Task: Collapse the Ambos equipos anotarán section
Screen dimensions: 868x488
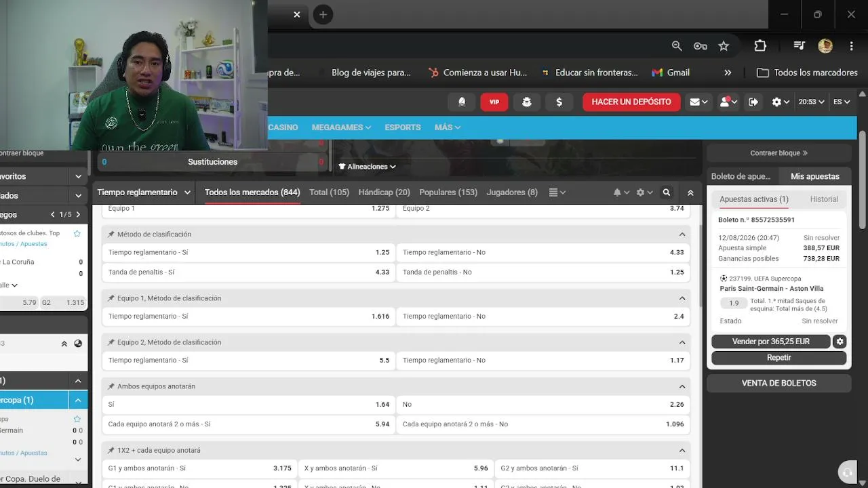Action: 682,386
